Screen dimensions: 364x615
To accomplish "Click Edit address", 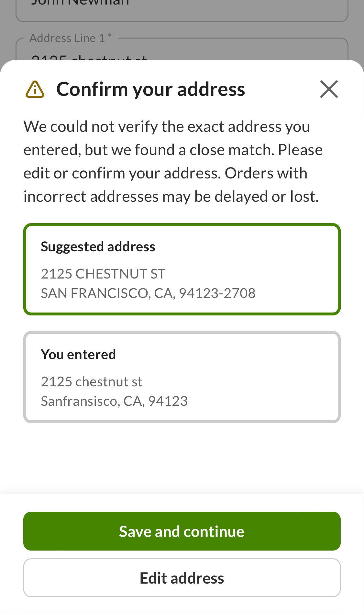I will (182, 578).
